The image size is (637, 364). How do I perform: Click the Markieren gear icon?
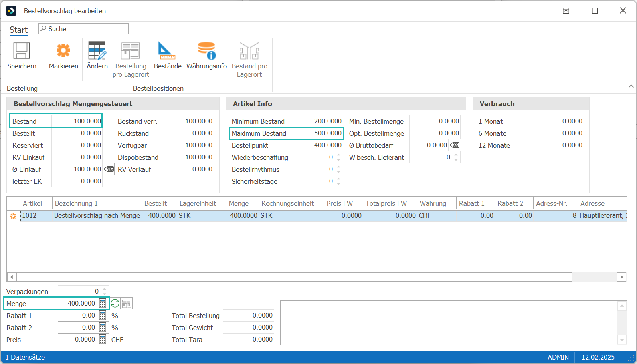63,51
